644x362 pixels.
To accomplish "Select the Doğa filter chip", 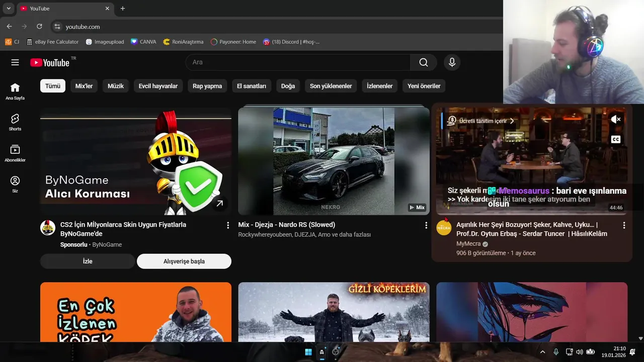I will pos(288,86).
